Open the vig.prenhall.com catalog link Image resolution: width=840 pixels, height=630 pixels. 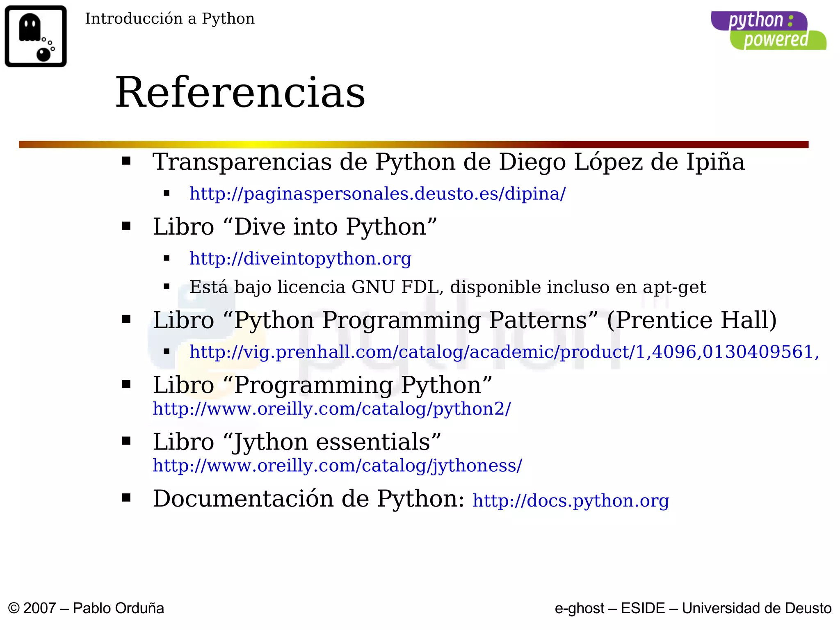(x=504, y=352)
